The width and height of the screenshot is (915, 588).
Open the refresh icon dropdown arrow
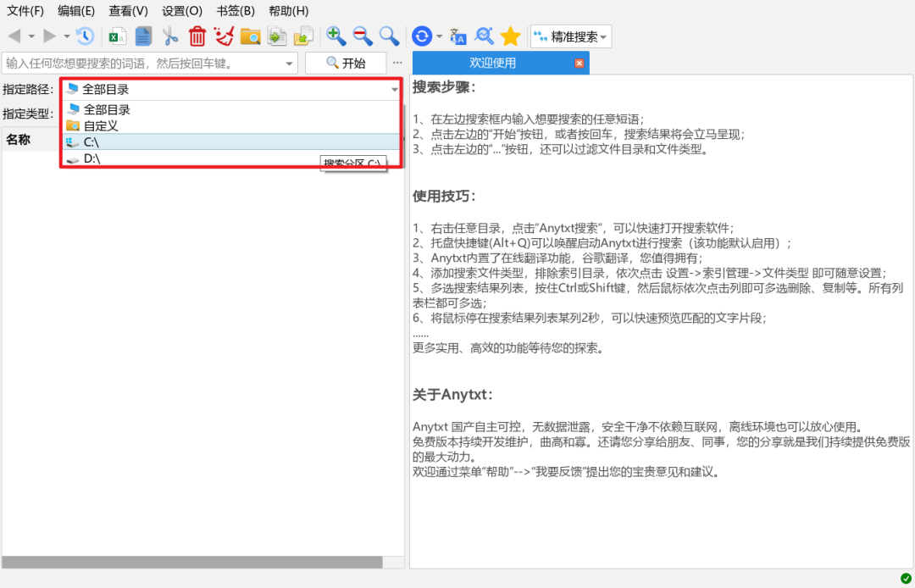pyautogui.click(x=439, y=36)
